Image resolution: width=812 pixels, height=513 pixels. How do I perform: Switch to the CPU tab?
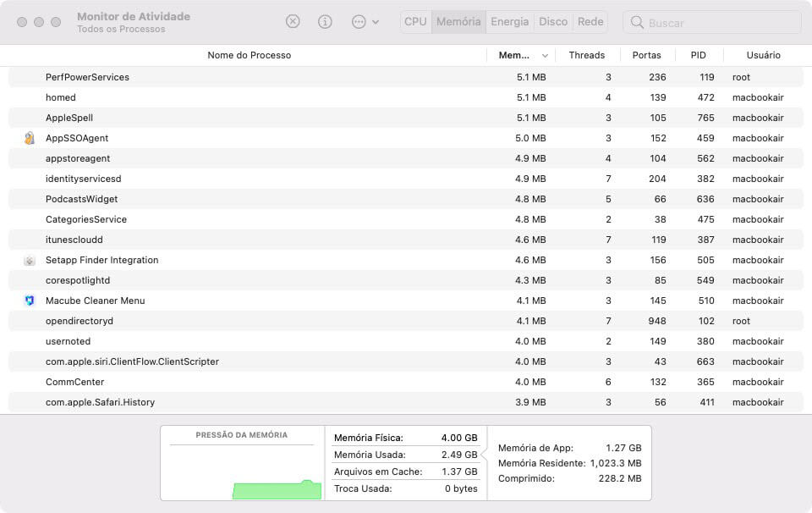(415, 22)
